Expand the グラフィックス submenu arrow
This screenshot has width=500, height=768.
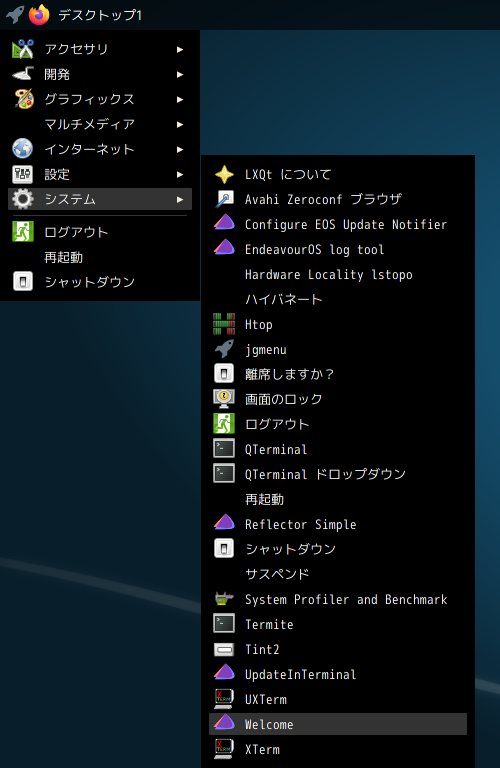coord(180,99)
